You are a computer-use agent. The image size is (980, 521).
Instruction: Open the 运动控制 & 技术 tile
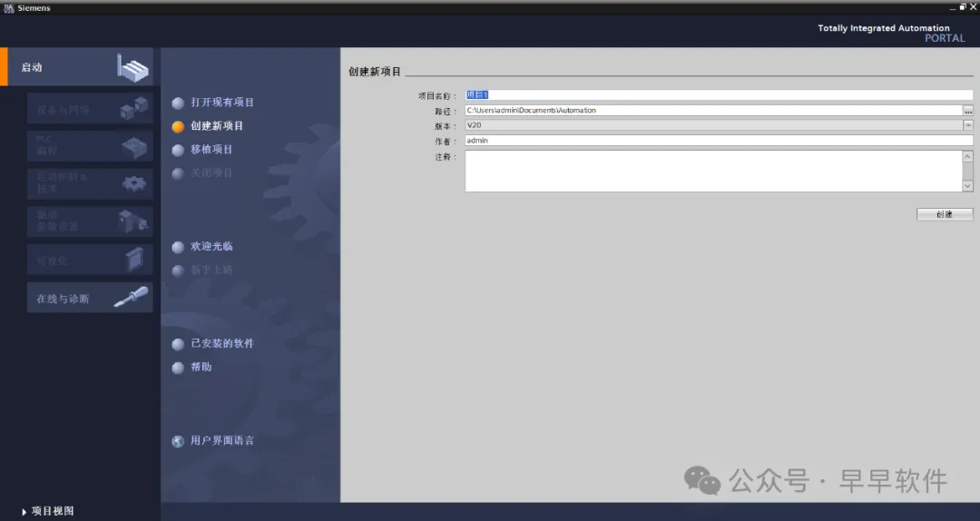pyautogui.click(x=90, y=183)
